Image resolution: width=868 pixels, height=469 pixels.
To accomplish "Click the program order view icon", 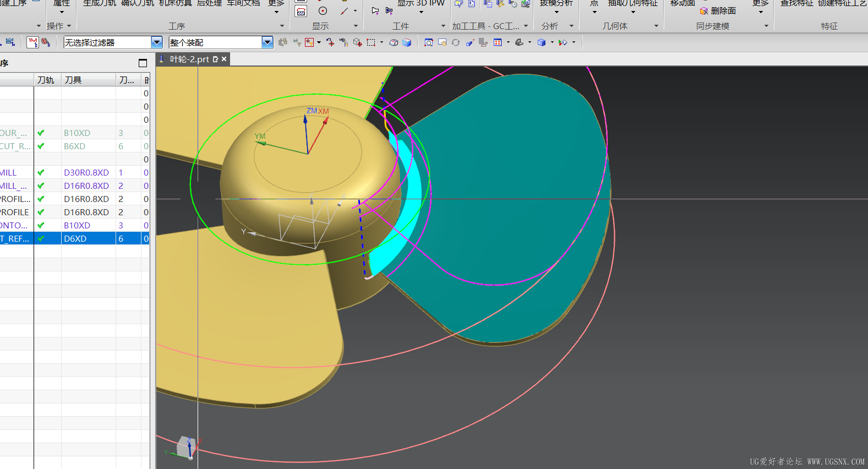I will tap(32, 42).
